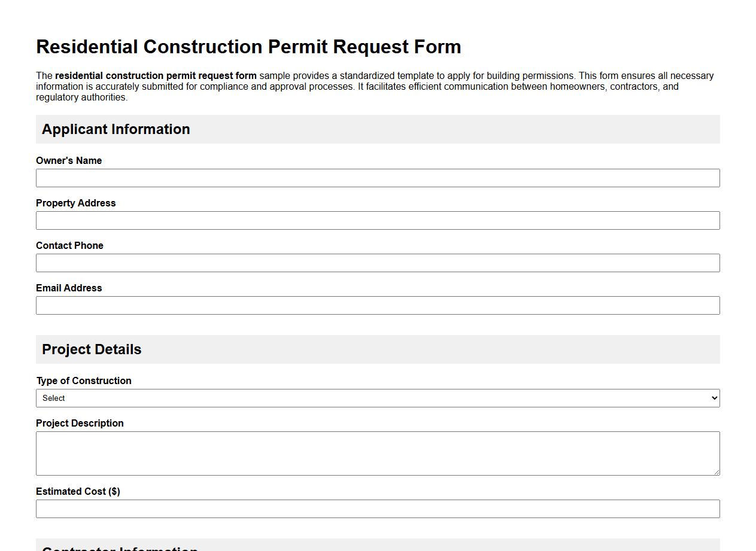Viewport: 756px width, 551px height.
Task: Click the Property Address label
Action: click(75, 203)
